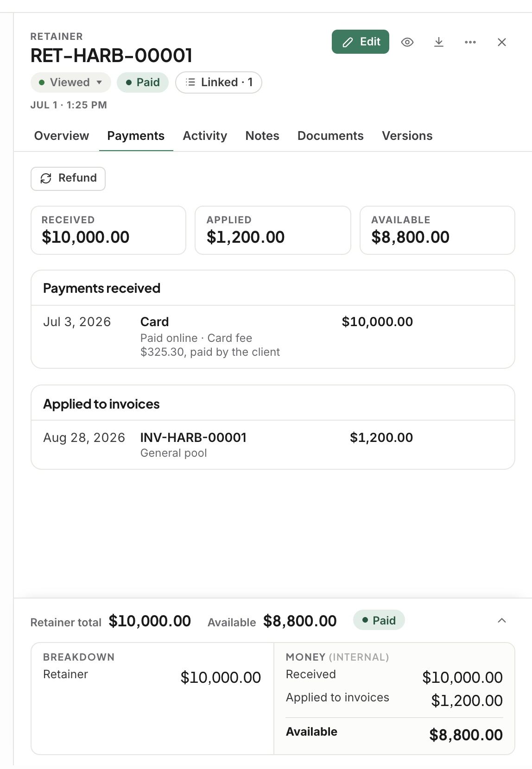Image resolution: width=532 pixels, height=769 pixels.
Task: Close the retainer panel
Action: pyautogui.click(x=501, y=42)
